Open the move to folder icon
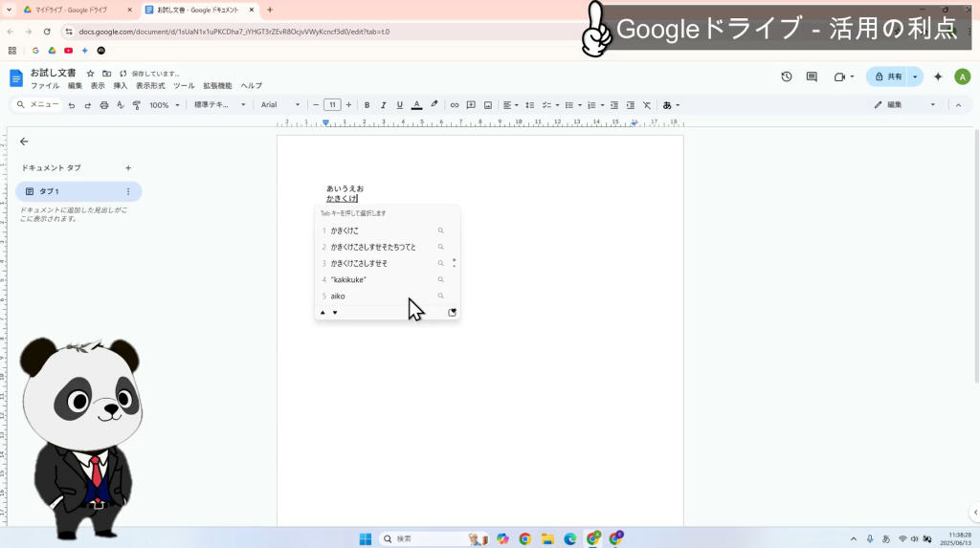 tap(107, 73)
